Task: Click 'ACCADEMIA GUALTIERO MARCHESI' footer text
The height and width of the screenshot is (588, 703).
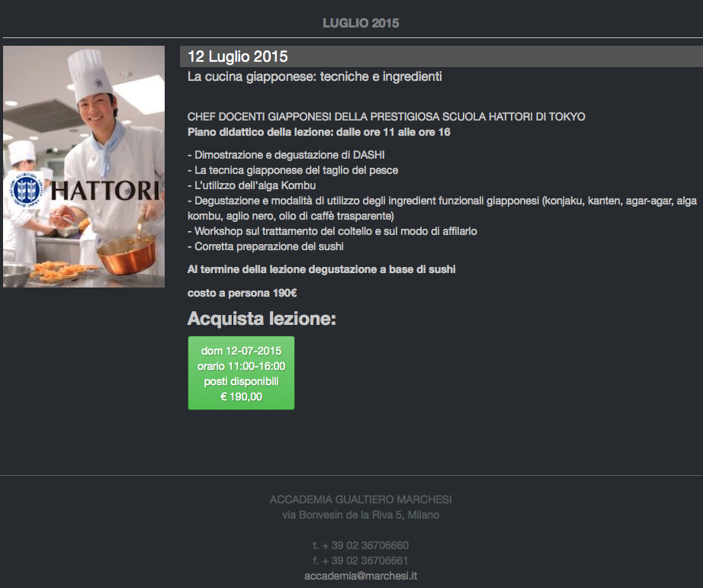Action: [361, 500]
